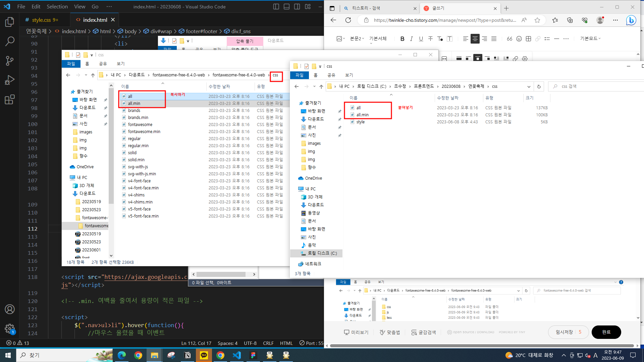Switch to style.css tab
Screen dimensions: 644x362
pyautogui.click(x=42, y=20)
